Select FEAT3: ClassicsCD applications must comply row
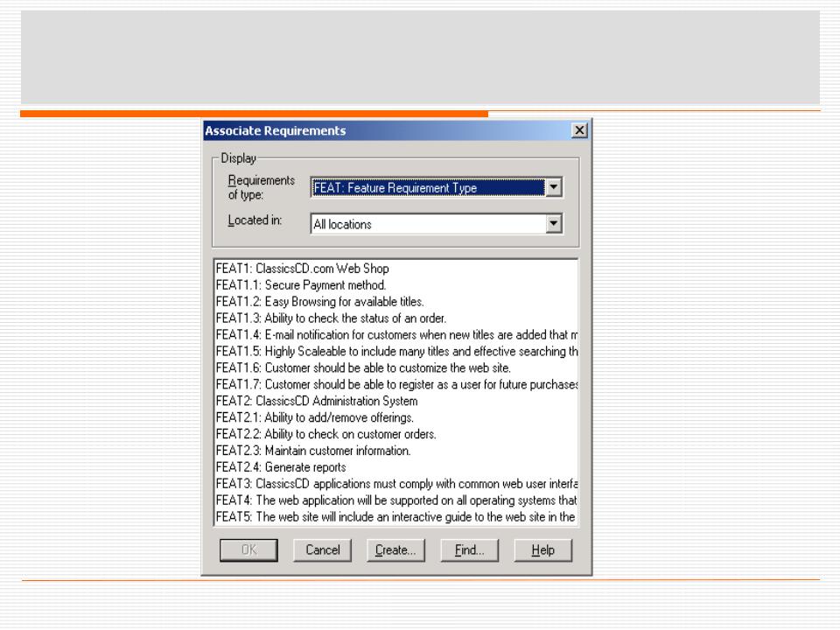This screenshot has width=840, height=630. tap(396, 484)
